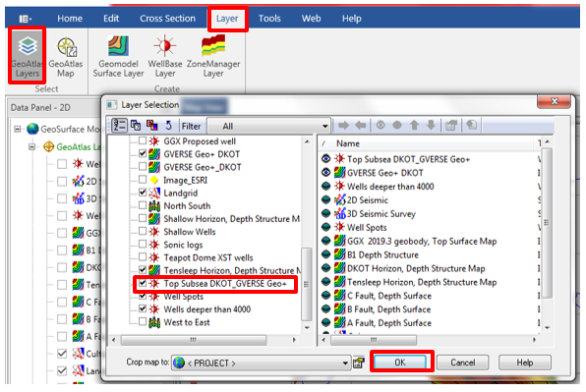Open the Tools ribbon tab
The width and height of the screenshot is (586, 392).
tap(269, 19)
